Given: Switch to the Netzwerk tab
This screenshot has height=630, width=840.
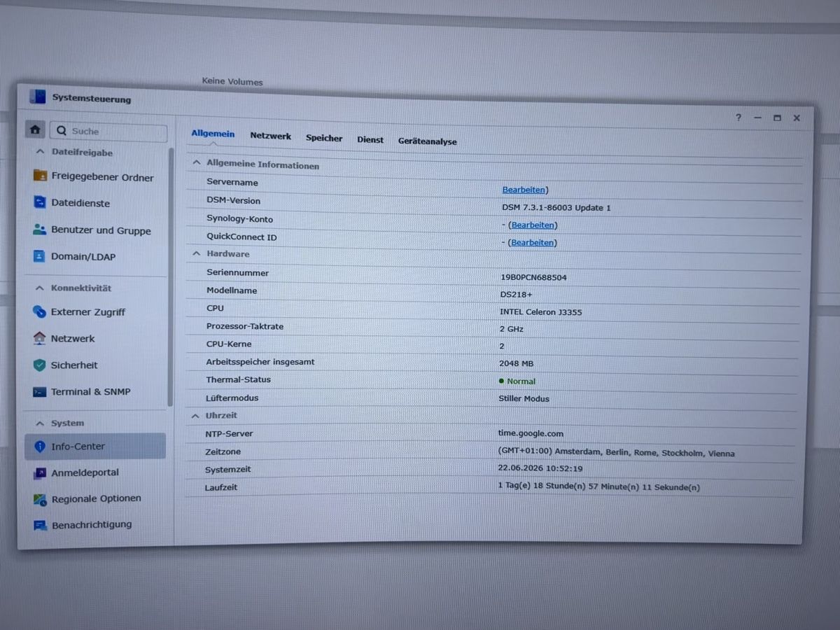Looking at the screenshot, I should [271, 136].
